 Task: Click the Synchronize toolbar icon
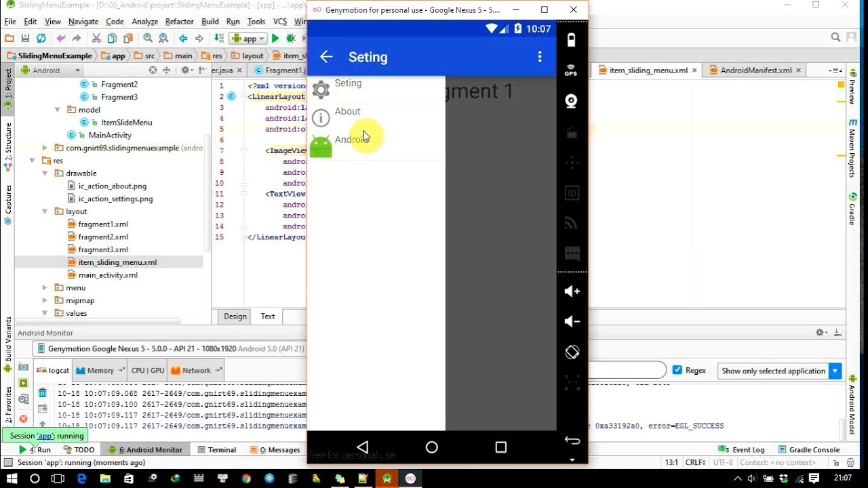pyautogui.click(x=41, y=39)
